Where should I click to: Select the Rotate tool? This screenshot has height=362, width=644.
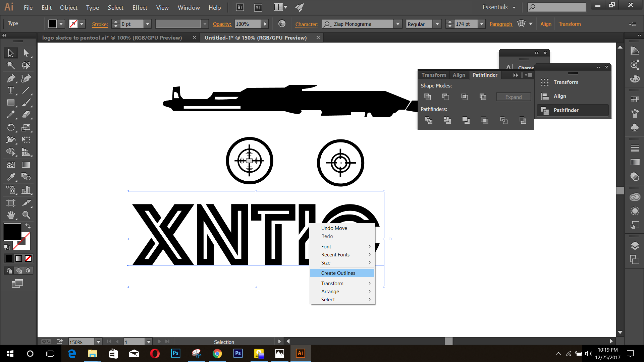[11, 127]
